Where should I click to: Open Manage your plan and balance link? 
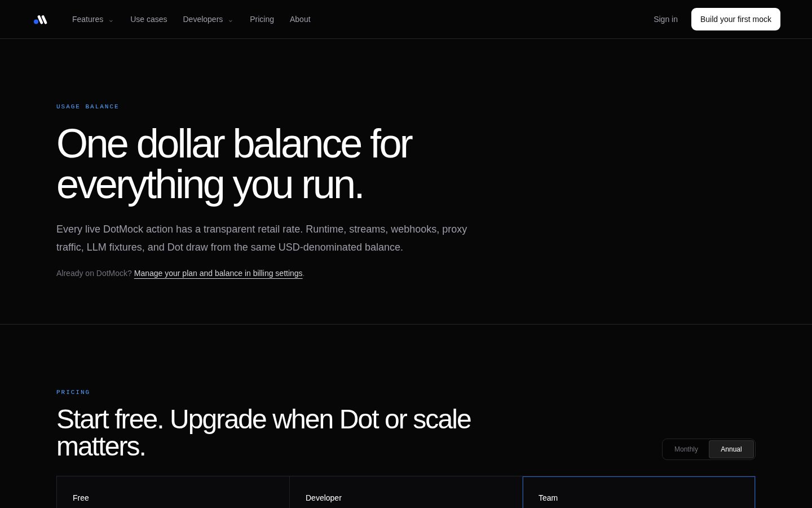tap(218, 273)
